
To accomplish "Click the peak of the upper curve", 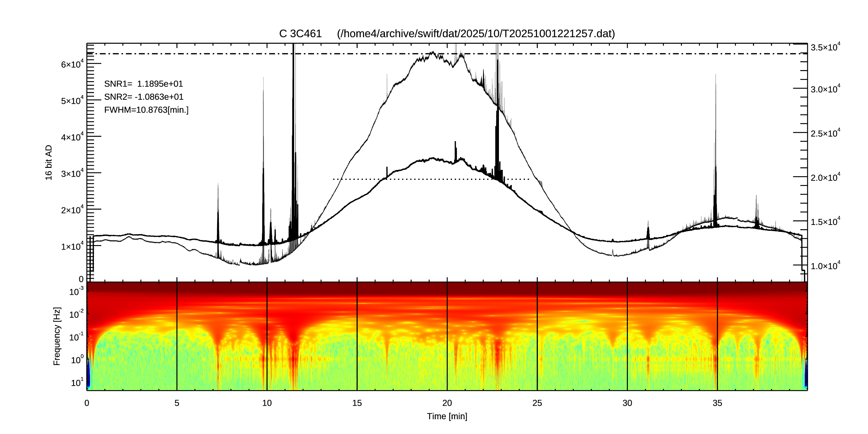I will coord(433,52).
